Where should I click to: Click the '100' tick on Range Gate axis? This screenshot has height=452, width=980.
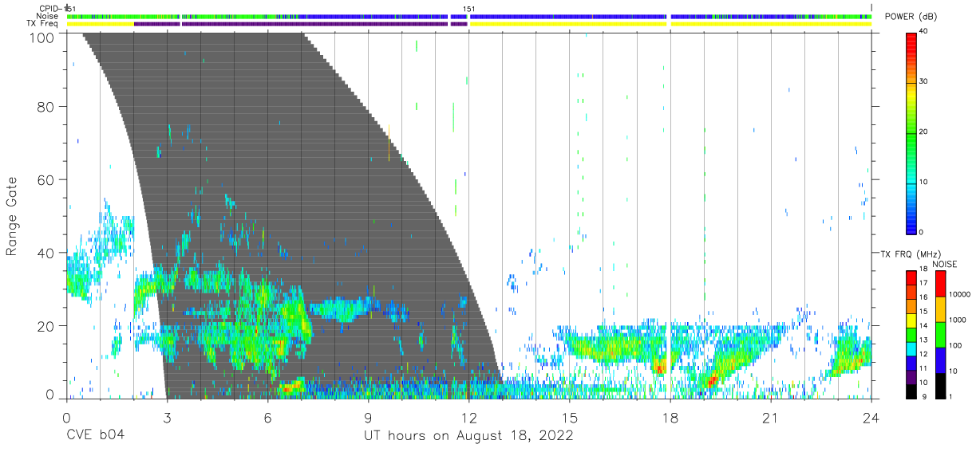point(41,37)
